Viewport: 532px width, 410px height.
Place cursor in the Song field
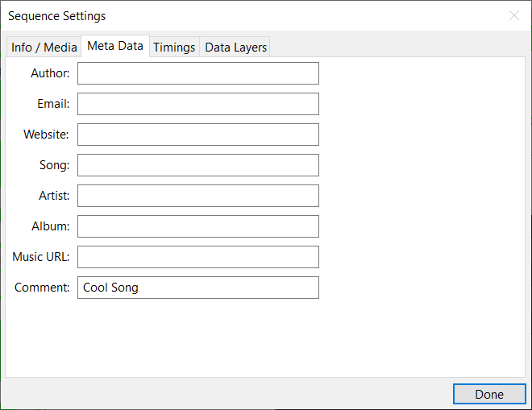pos(197,165)
